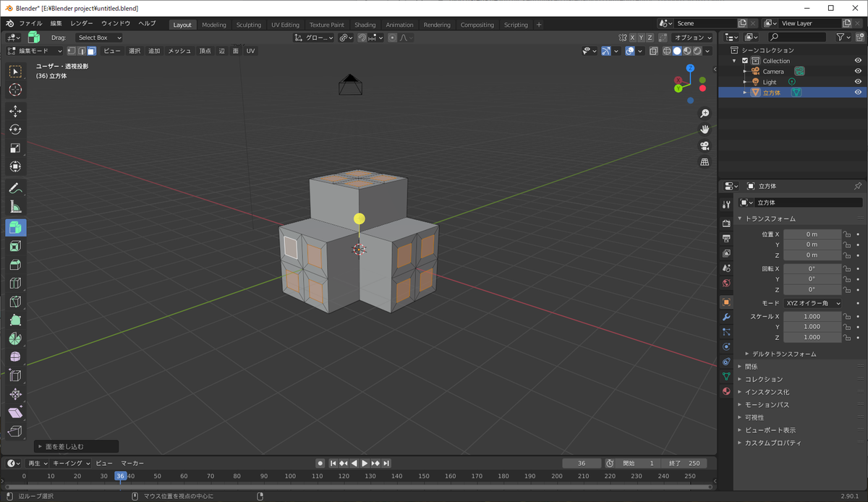The width and height of the screenshot is (868, 502).
Task: Open the 編集モード mode dropdown
Action: point(35,51)
